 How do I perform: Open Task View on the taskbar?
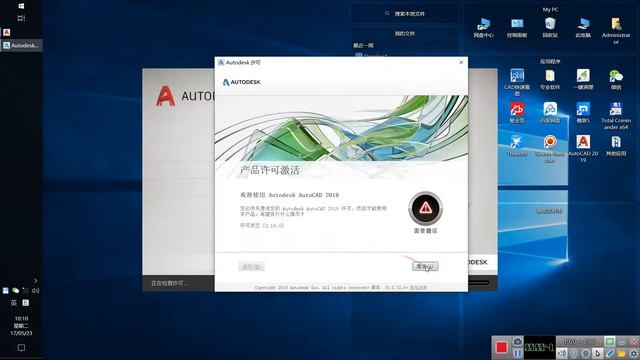click(x=21, y=18)
